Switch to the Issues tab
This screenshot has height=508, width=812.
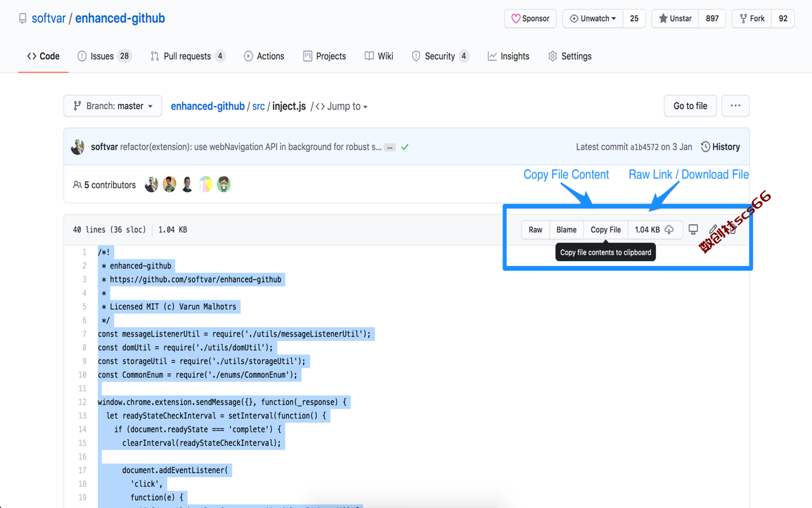(104, 57)
